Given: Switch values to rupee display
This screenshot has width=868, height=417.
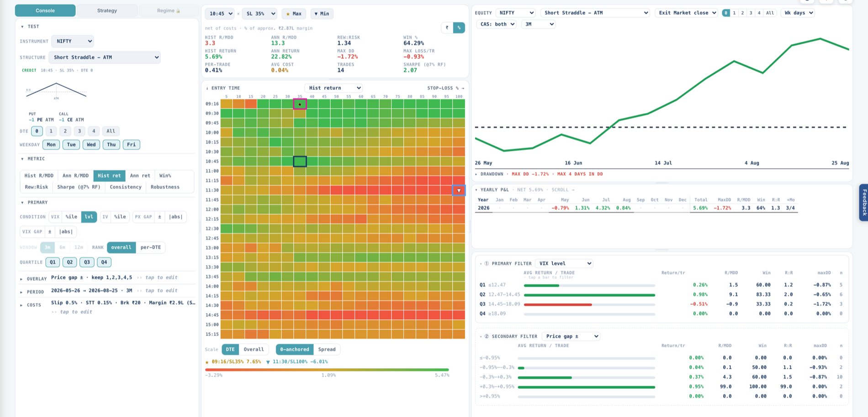Looking at the screenshot, I should coord(447,28).
